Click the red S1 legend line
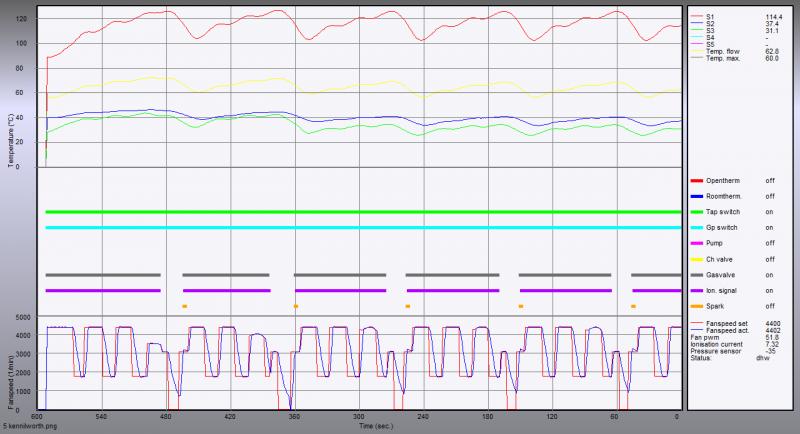 point(695,15)
